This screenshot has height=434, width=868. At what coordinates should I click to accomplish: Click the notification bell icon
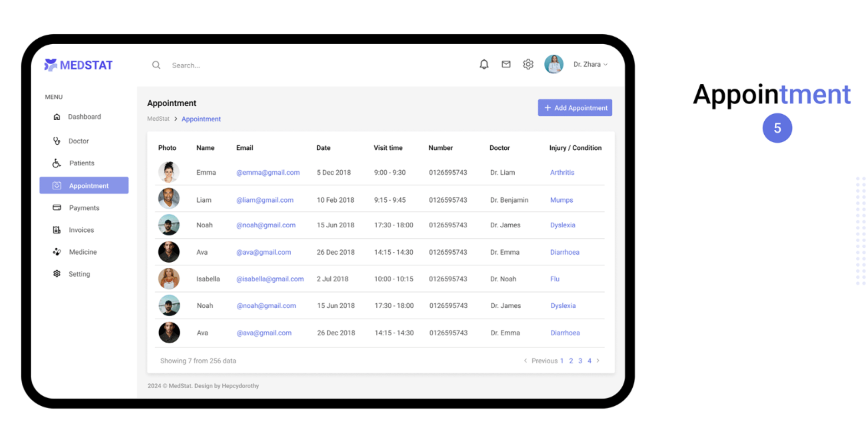tap(484, 65)
